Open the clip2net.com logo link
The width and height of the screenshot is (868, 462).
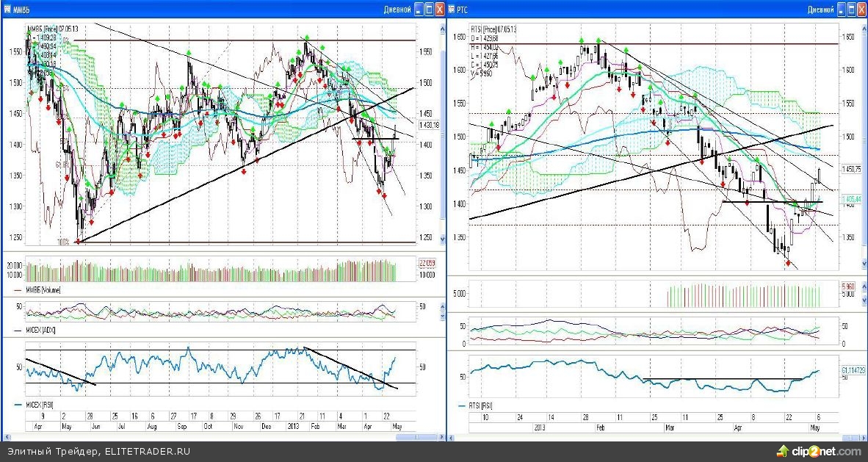[827, 451]
